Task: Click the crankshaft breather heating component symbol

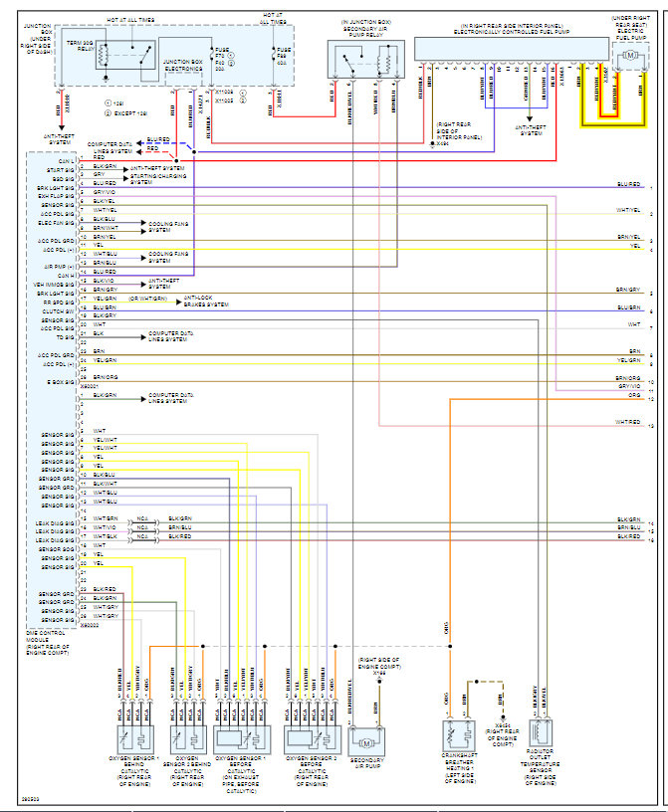Action: [459, 736]
